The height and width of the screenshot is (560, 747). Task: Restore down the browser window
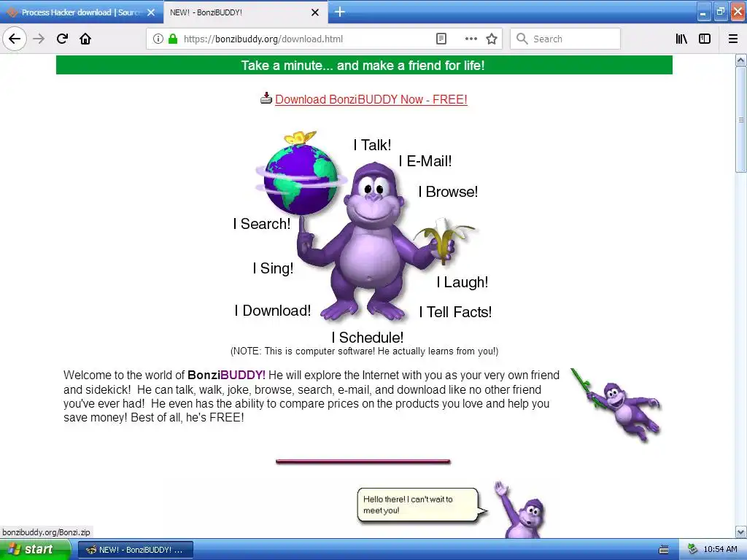721,12
